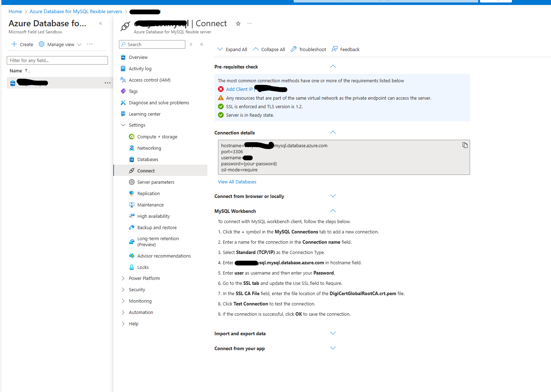Open View All Databases link
The height and width of the screenshot is (392, 551).
coord(237,182)
